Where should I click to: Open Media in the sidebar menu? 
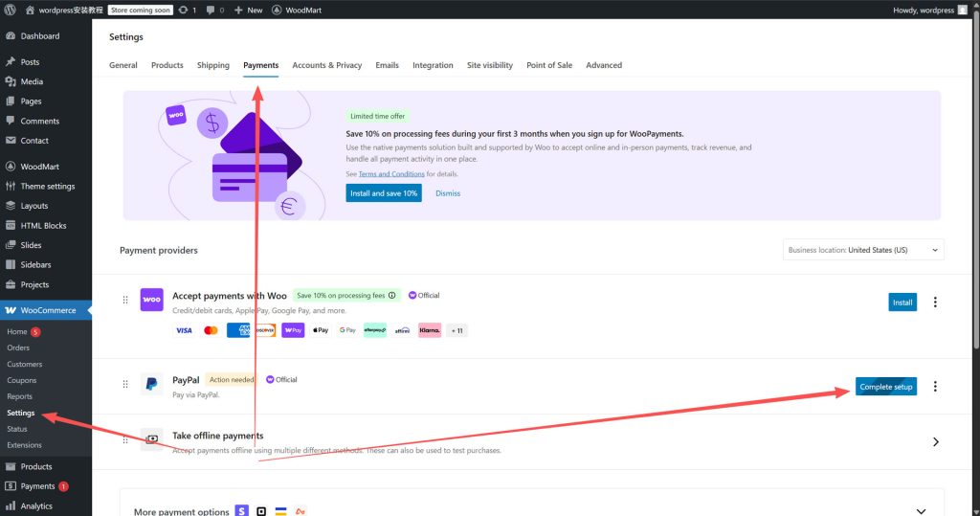(x=32, y=81)
